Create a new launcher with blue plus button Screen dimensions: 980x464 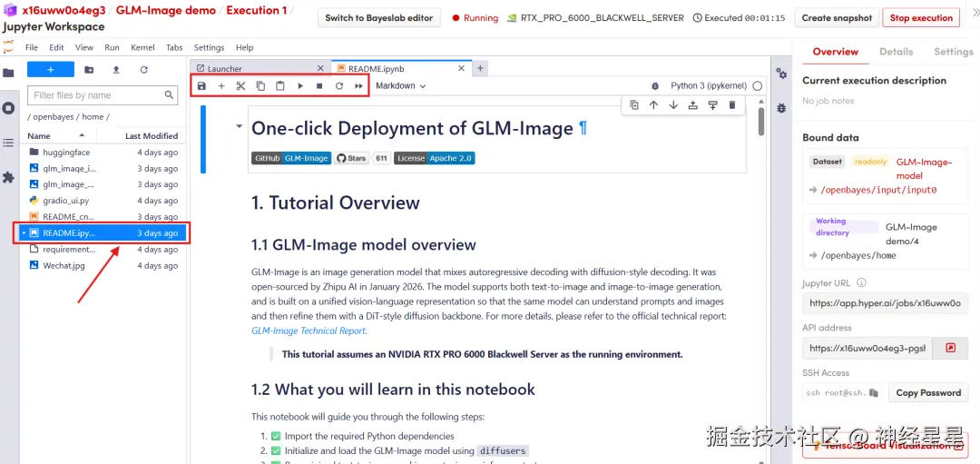(51, 69)
